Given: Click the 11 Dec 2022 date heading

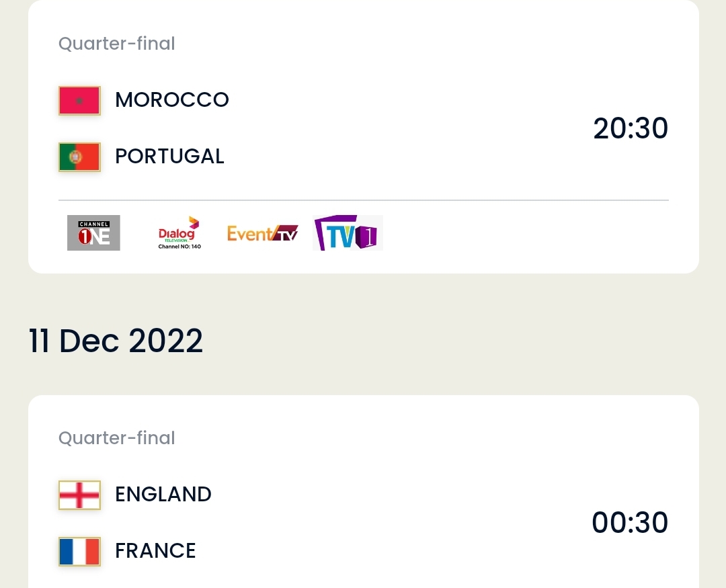Looking at the screenshot, I should [116, 341].
